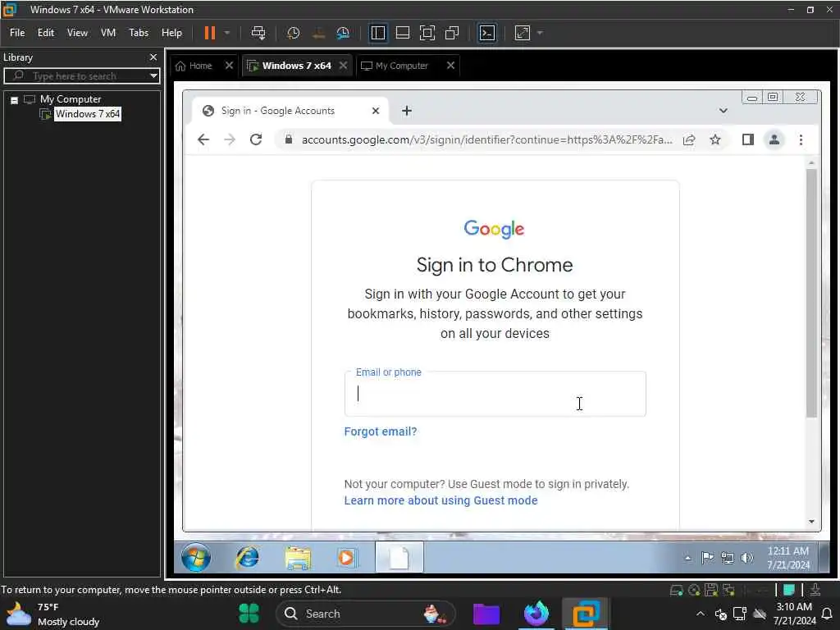Toggle the library sidebar view icon
The width and height of the screenshot is (840, 630).
[x=377, y=33]
